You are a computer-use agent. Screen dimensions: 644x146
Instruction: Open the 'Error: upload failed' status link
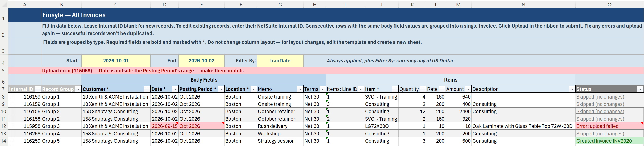tap(597, 126)
